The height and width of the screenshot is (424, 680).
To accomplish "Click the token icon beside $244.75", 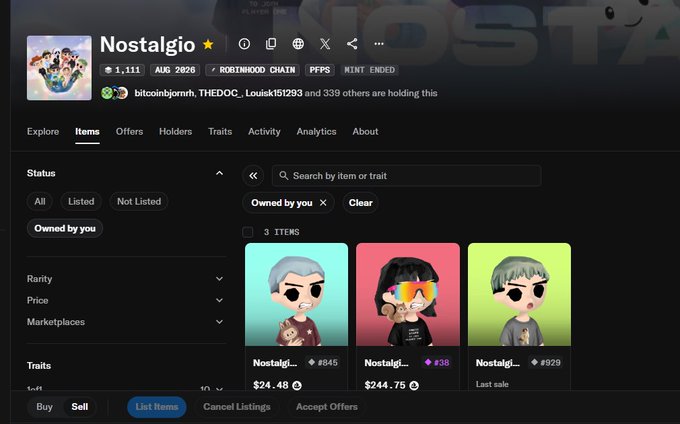I will click(x=414, y=385).
